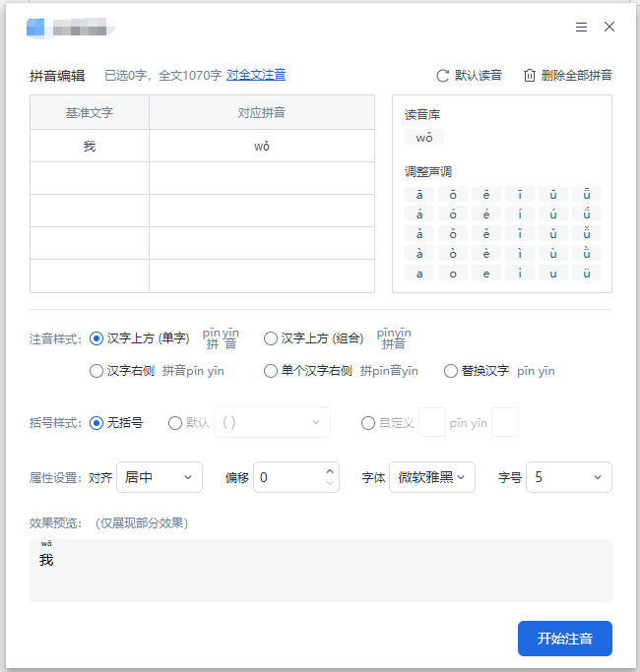Pick tone letter ò
The height and width of the screenshot is (672, 640).
pyautogui.click(x=453, y=253)
